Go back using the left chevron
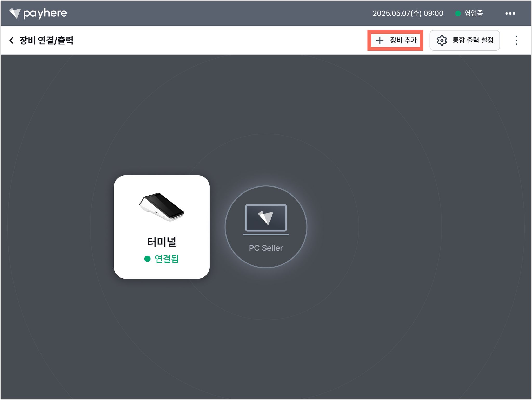 pos(11,40)
